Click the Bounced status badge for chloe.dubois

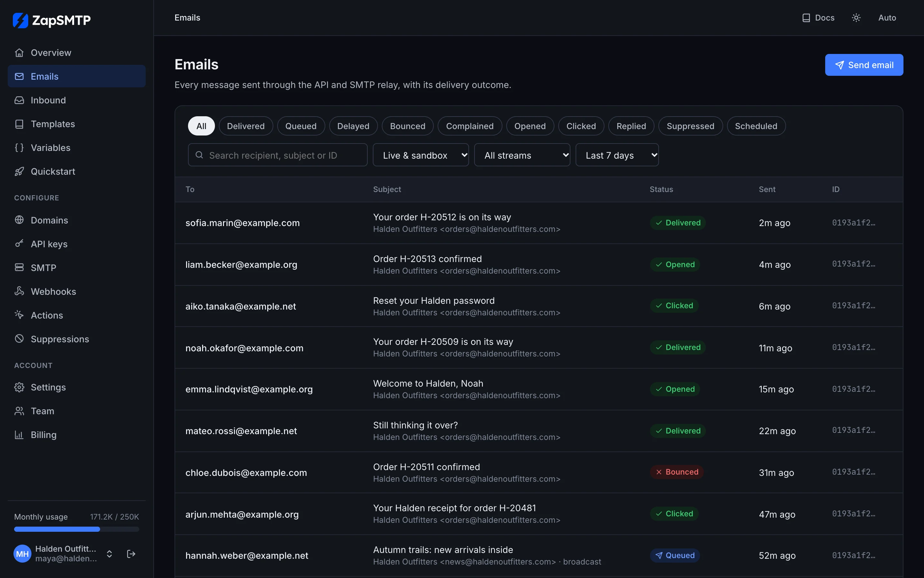coord(677,472)
